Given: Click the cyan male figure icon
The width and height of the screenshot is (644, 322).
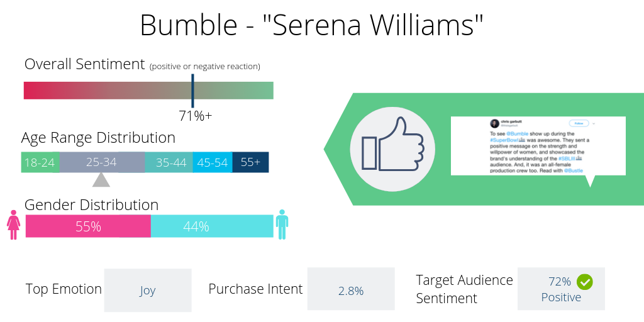Looking at the screenshot, I should 282,225.
